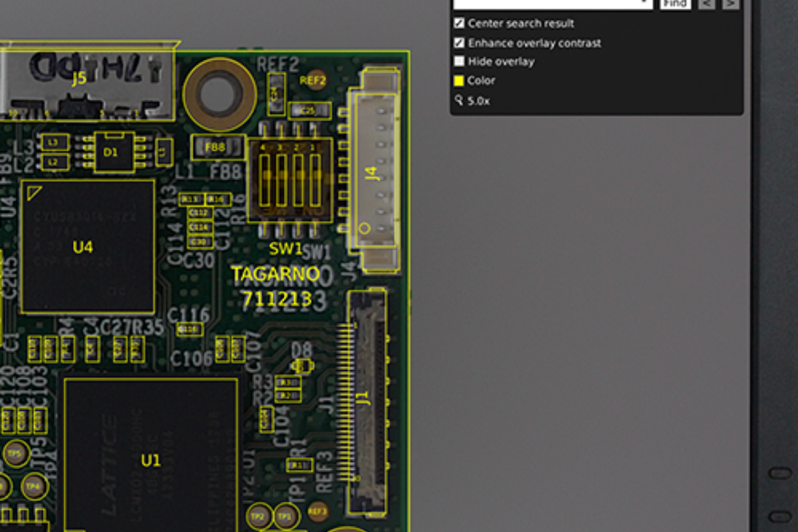
Task: Click the Find button
Action: (x=675, y=4)
